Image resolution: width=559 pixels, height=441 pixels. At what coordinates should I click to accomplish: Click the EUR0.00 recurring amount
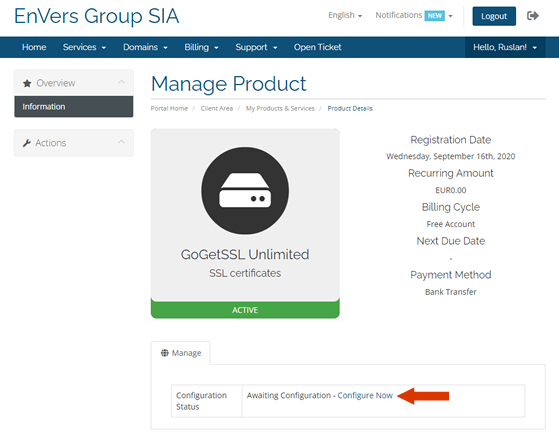[x=451, y=190]
